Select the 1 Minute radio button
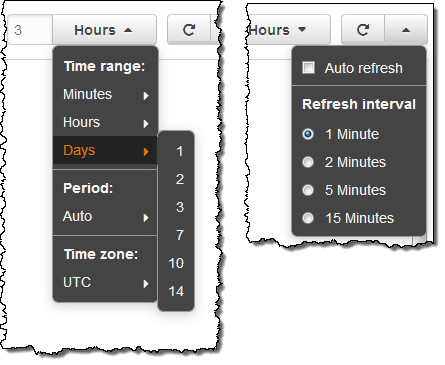This screenshot has height=365, width=445. point(308,134)
